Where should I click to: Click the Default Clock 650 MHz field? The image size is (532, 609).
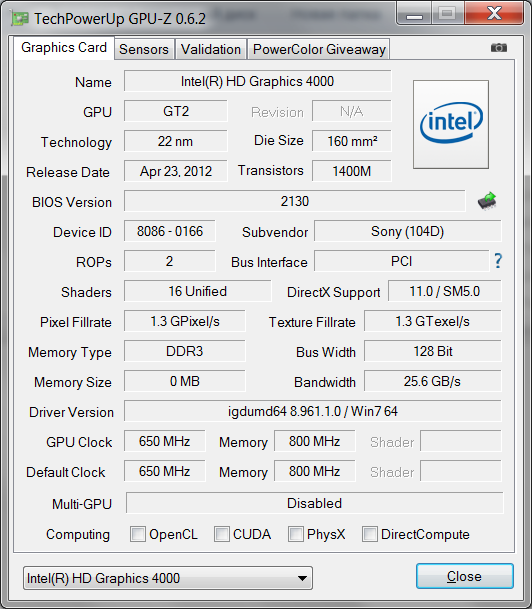pyautogui.click(x=165, y=471)
